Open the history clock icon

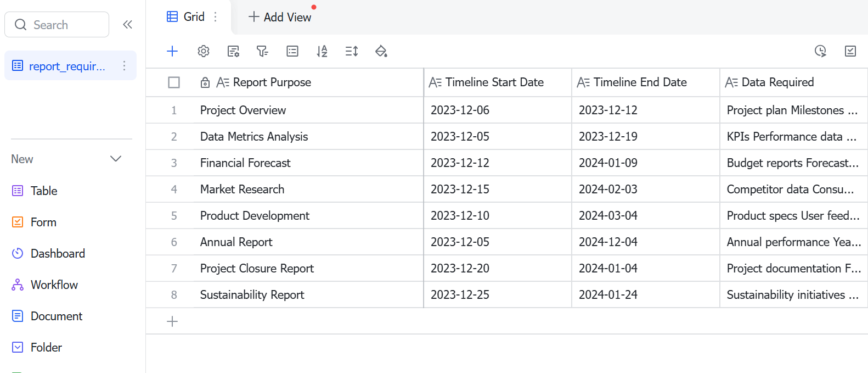click(820, 51)
